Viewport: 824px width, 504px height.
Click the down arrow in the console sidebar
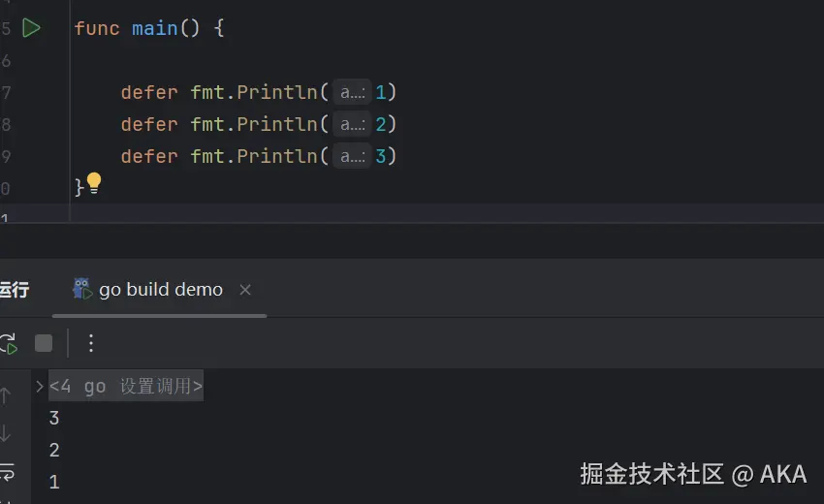click(6, 433)
